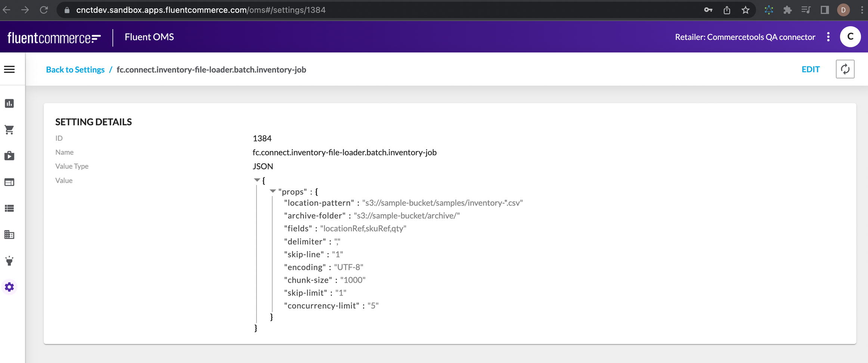Open the card-style sidebar icon
This screenshot has height=363, width=868.
(x=9, y=182)
